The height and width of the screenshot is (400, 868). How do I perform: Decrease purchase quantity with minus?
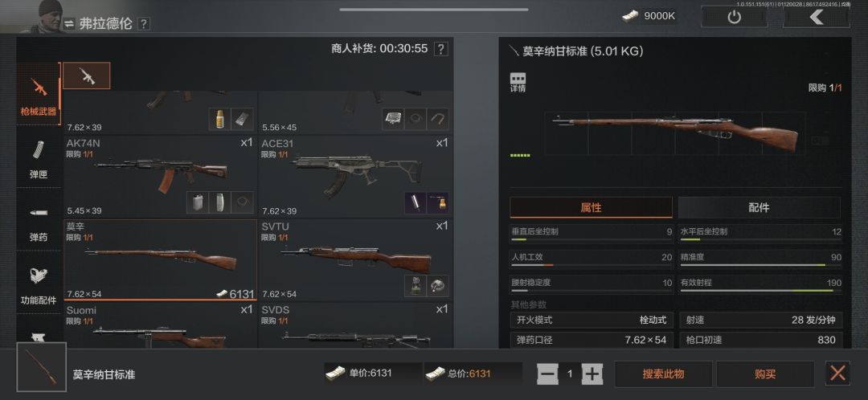[547, 374]
